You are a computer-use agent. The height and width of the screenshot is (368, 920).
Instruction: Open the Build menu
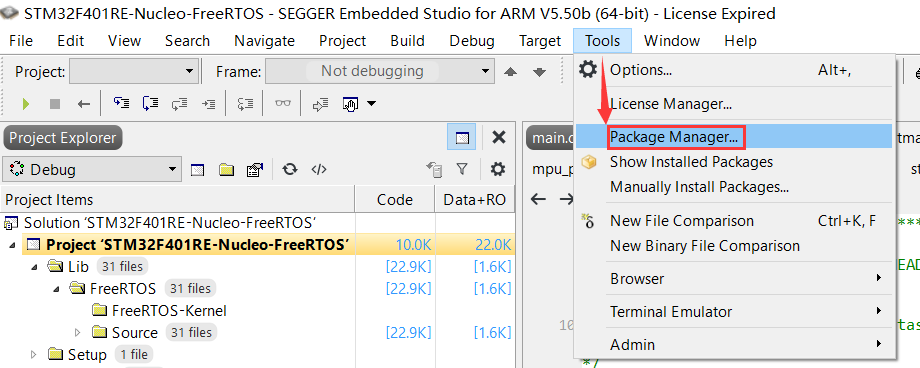point(407,40)
